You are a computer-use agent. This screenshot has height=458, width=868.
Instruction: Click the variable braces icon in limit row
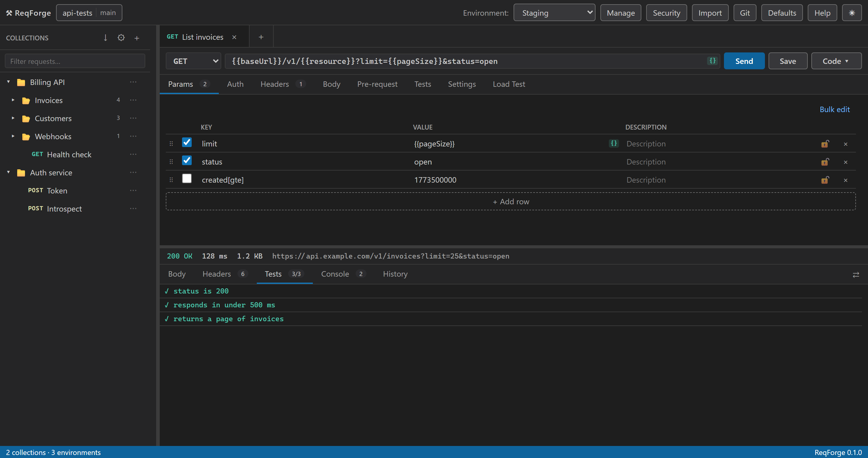(614, 143)
